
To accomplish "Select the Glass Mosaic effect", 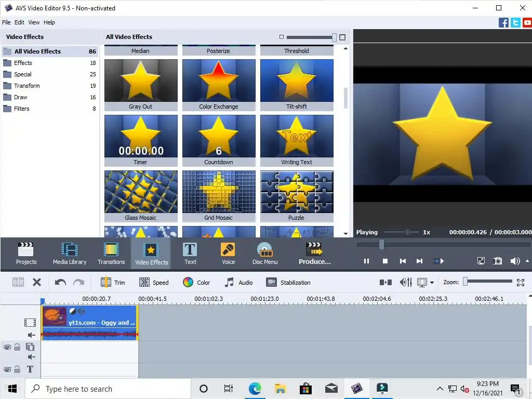I will (141, 196).
